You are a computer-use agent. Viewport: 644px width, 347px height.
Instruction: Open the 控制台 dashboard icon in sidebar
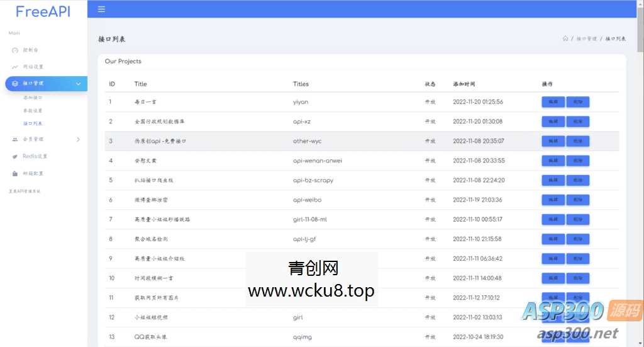pyautogui.click(x=15, y=50)
